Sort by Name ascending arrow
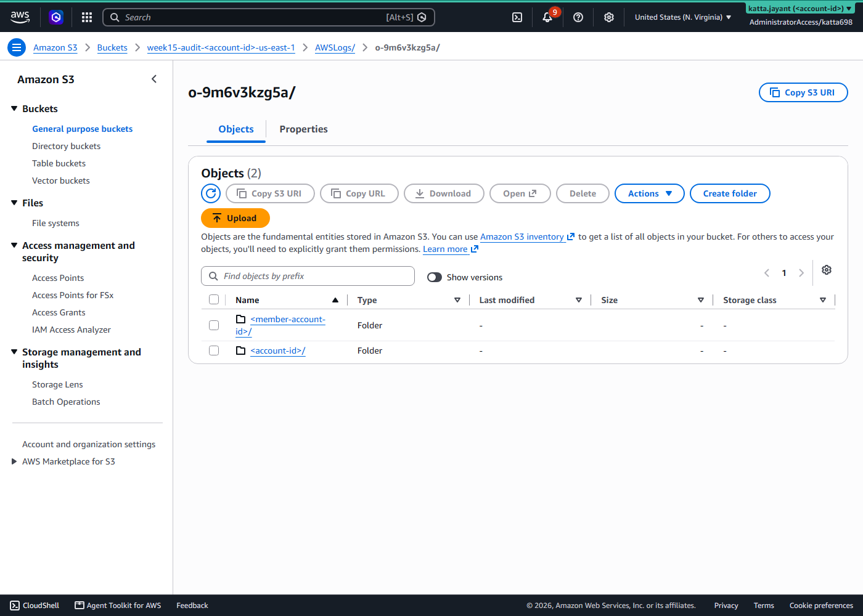The height and width of the screenshot is (616, 863). [335, 300]
